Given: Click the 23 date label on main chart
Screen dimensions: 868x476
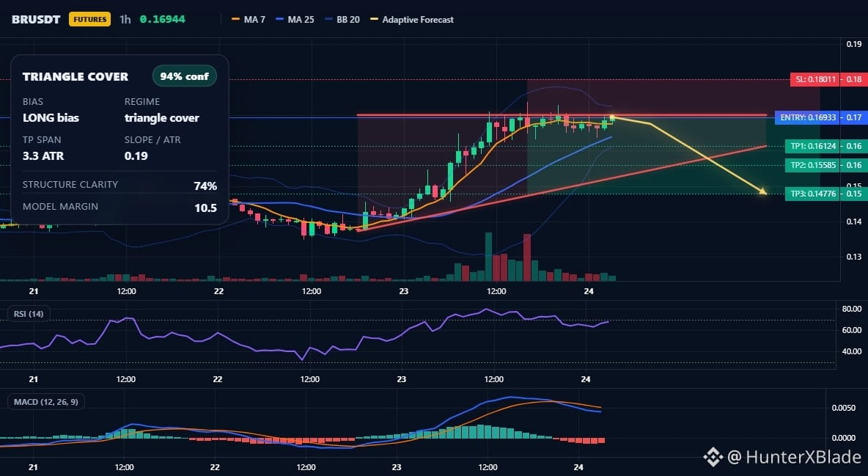Looking at the screenshot, I should [x=403, y=291].
